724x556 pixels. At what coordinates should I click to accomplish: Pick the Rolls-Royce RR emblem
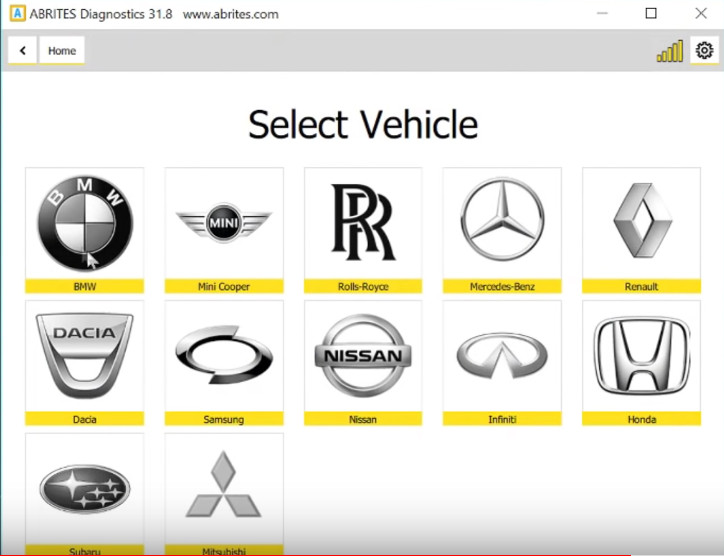pos(363,222)
